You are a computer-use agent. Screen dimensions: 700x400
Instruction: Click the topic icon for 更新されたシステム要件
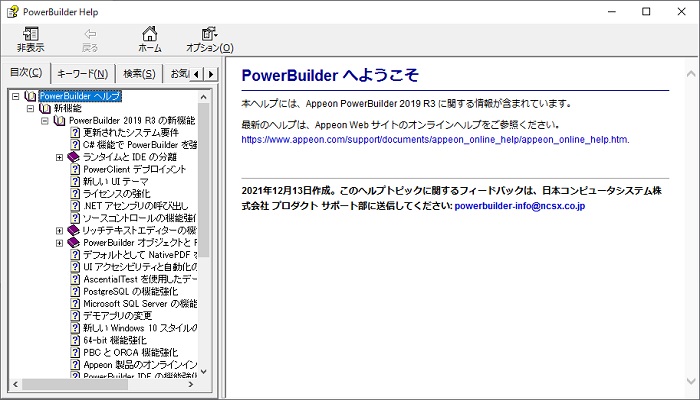tap(75, 133)
